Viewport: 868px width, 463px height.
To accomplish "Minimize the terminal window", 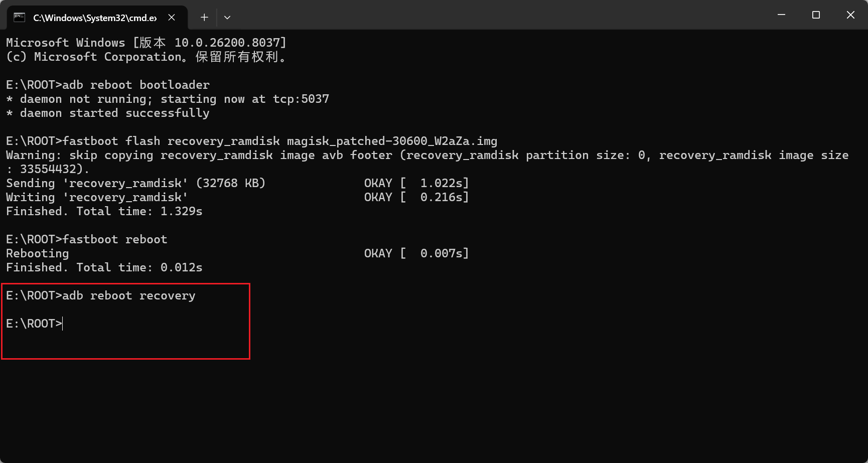I will coord(781,15).
